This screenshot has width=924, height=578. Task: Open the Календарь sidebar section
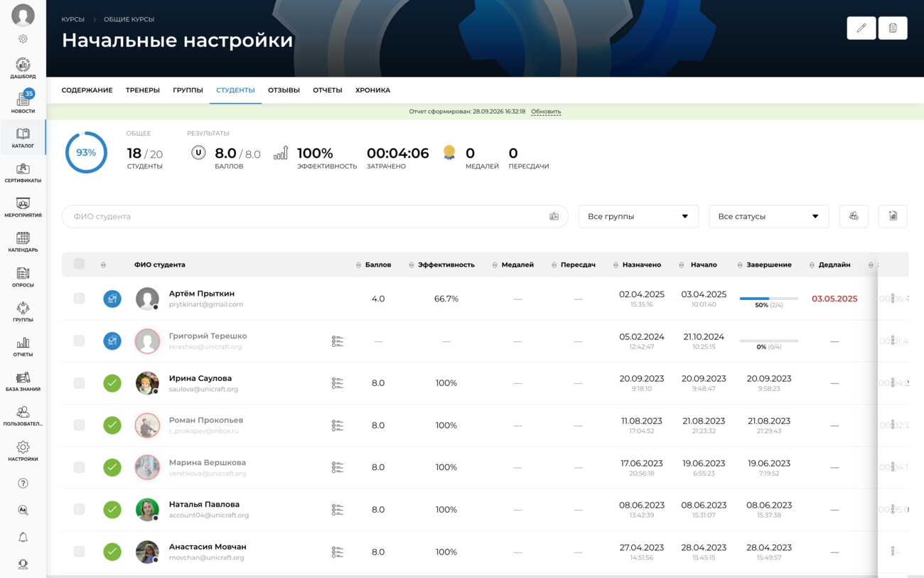click(23, 242)
